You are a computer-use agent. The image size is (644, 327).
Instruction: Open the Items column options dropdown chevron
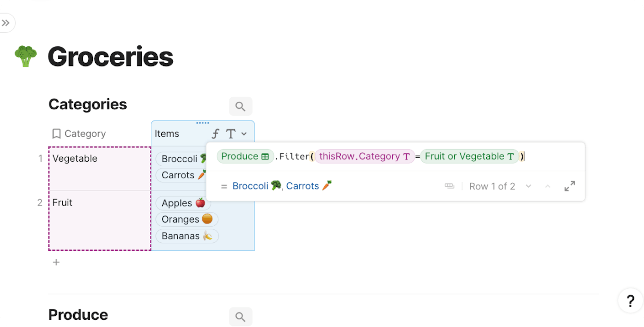[244, 134]
